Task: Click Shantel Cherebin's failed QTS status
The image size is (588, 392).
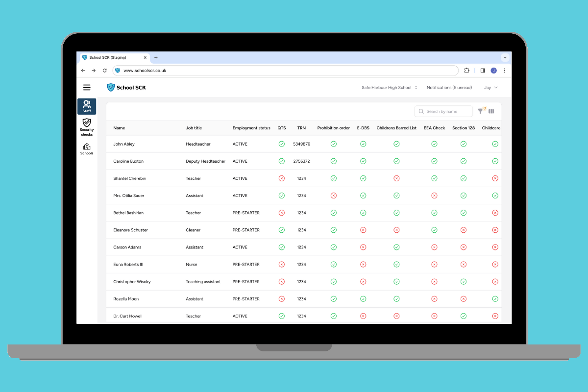Action: 281,178
